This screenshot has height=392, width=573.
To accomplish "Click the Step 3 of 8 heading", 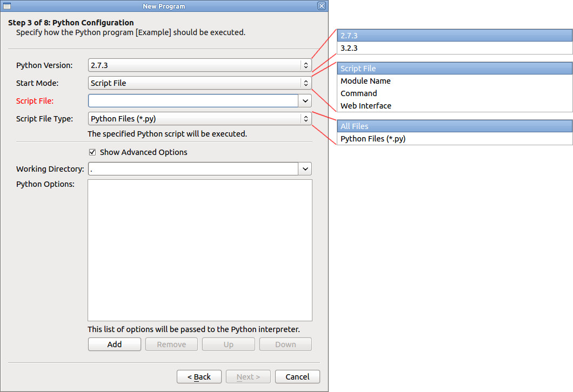I will 71,23.
